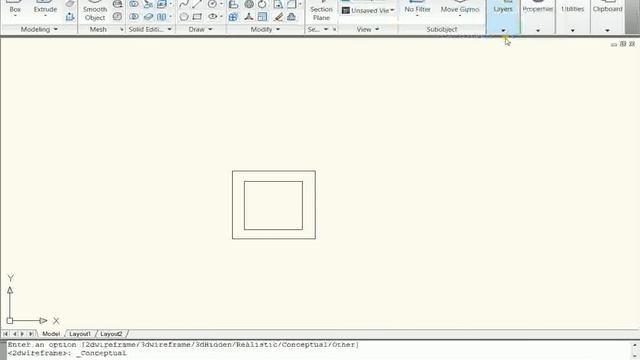Switch to the Model tab
640x360 pixels.
click(x=51, y=334)
